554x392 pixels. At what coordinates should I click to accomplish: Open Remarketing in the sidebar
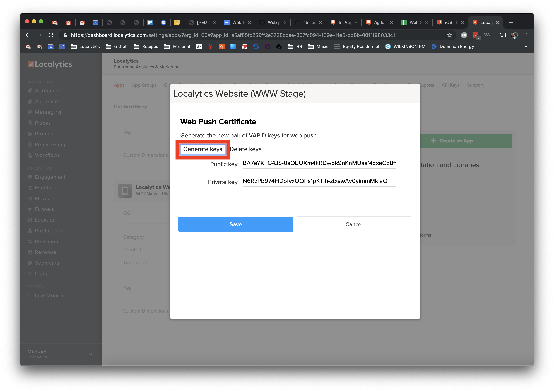(46, 144)
